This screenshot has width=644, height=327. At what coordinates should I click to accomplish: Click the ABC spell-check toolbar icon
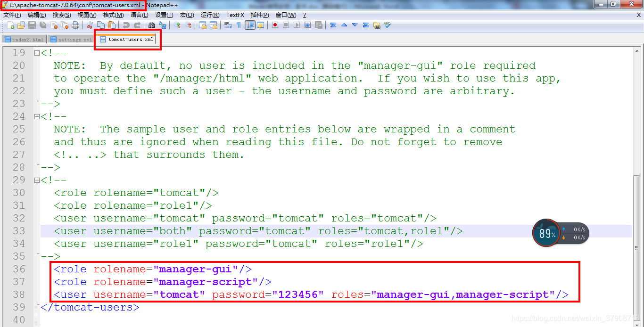(387, 25)
